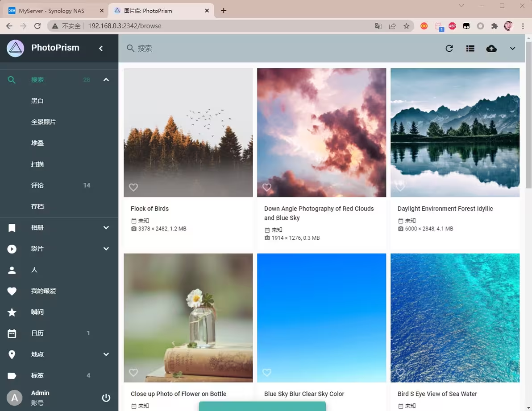This screenshot has width=532, height=411.
Task: Open the Moments (瞬间) star item
Action: point(37,312)
